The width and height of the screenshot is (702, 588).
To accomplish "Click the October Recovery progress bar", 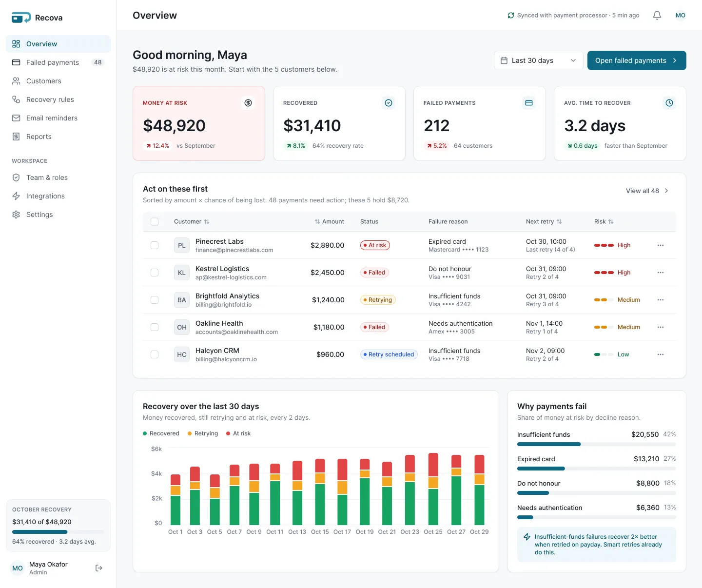I will click(58, 532).
